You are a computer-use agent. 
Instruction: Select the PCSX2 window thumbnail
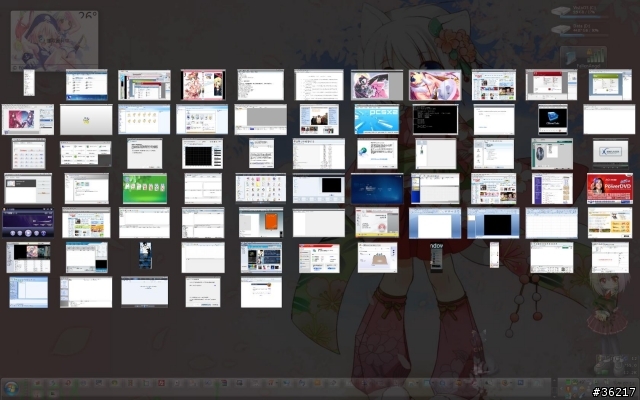pos(376,119)
